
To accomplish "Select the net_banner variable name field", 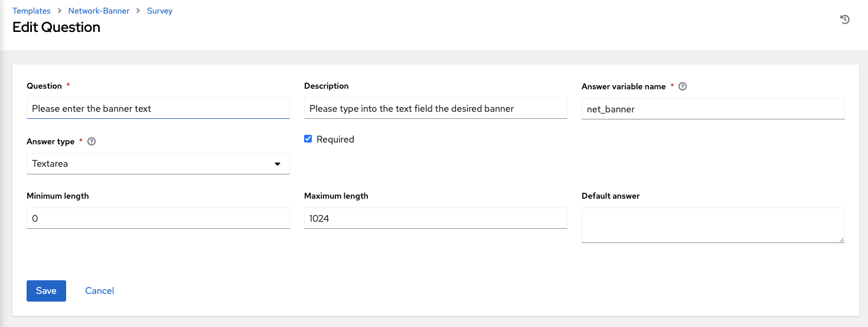I will pyautogui.click(x=713, y=109).
